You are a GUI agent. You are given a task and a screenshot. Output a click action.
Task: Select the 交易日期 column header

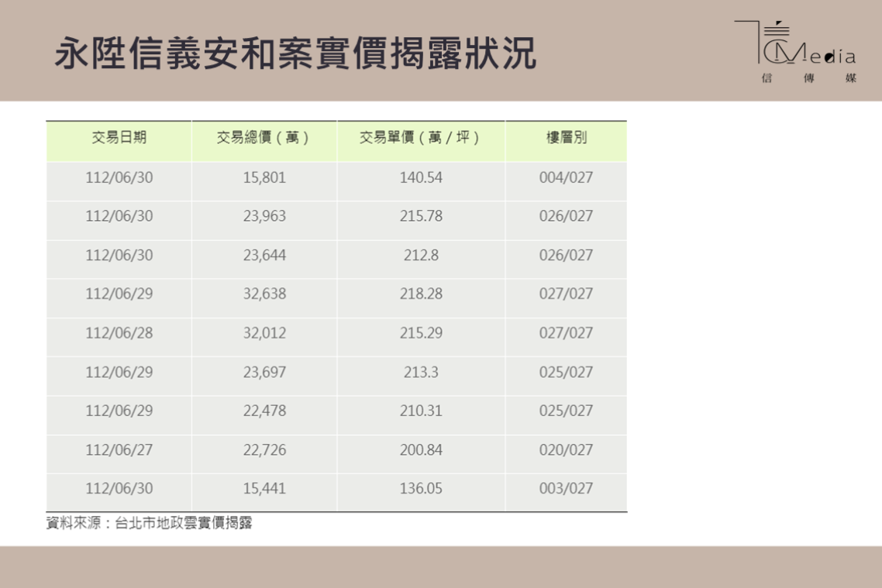click(x=119, y=139)
